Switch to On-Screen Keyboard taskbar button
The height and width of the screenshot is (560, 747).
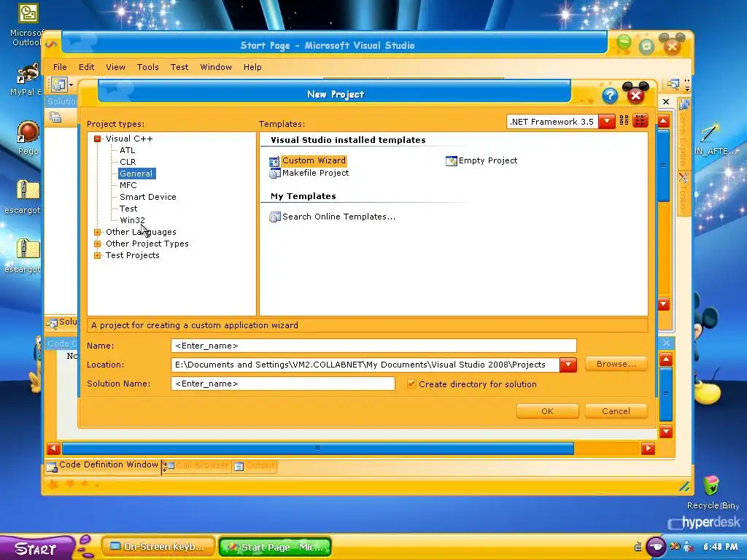[x=158, y=547]
